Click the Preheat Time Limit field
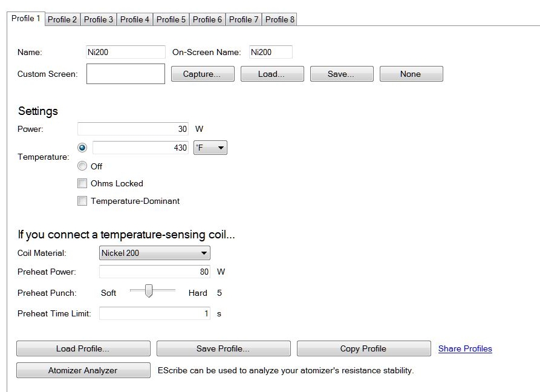Screen dimensions: 540x392 click(155, 313)
